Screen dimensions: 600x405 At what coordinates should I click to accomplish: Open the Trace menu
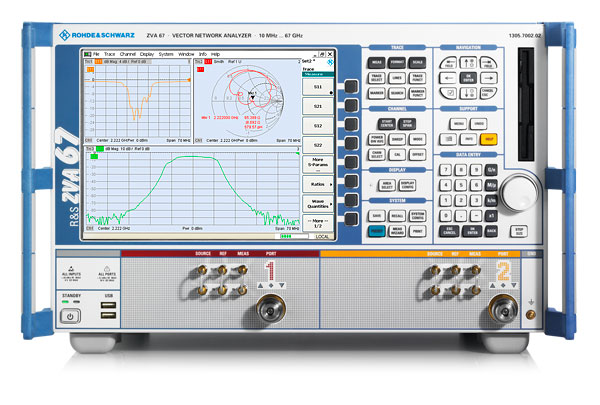109,54
